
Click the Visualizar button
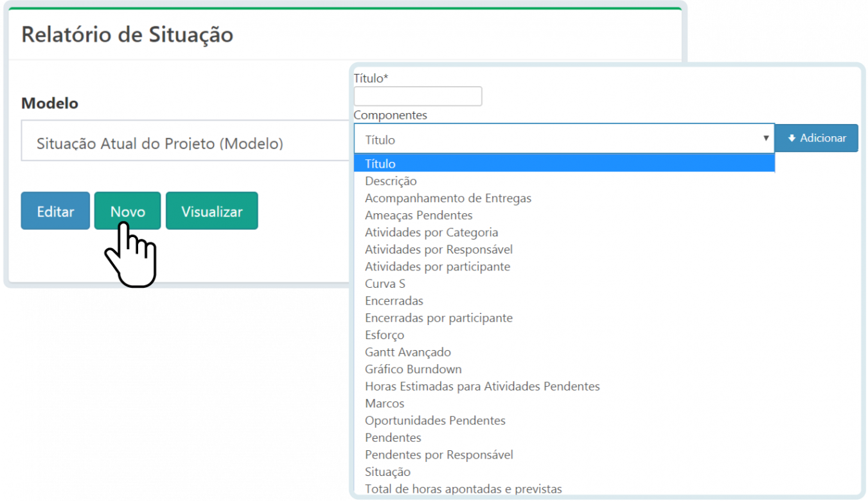tap(212, 210)
